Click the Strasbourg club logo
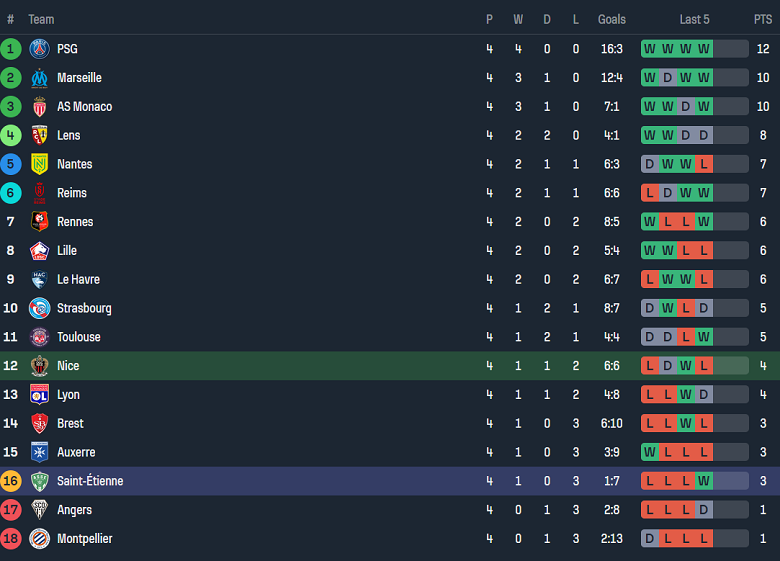 pyautogui.click(x=39, y=308)
